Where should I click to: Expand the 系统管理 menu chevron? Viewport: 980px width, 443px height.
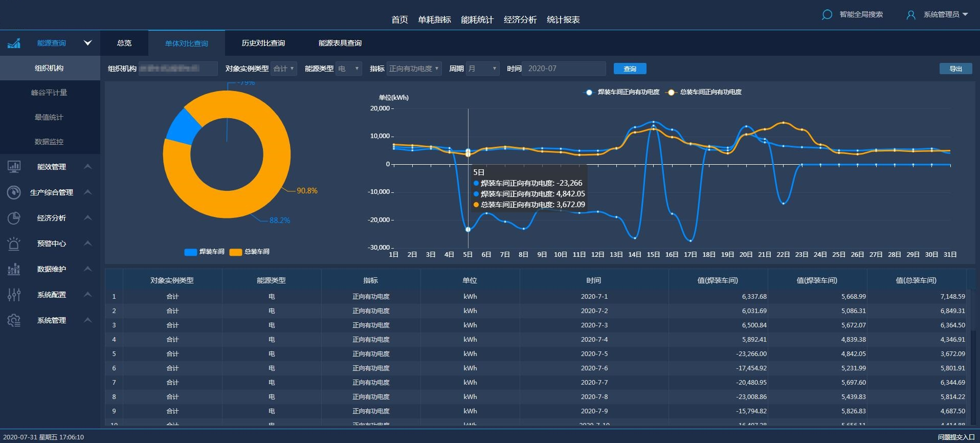(x=87, y=320)
